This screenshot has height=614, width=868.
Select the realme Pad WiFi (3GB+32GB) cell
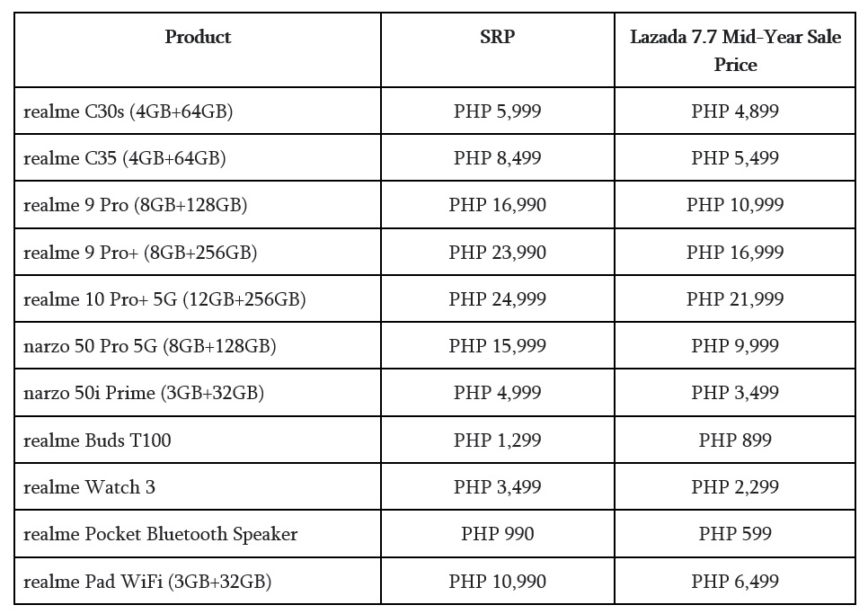coord(147,582)
